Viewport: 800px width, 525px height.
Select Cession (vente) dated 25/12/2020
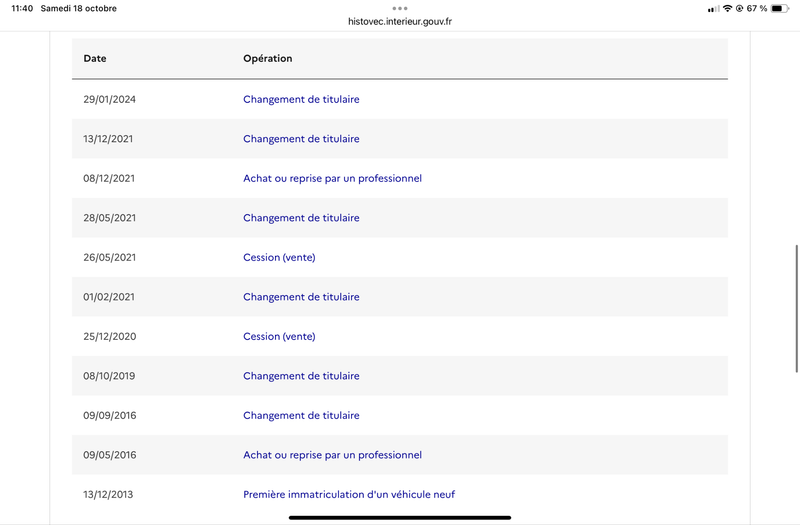279,336
